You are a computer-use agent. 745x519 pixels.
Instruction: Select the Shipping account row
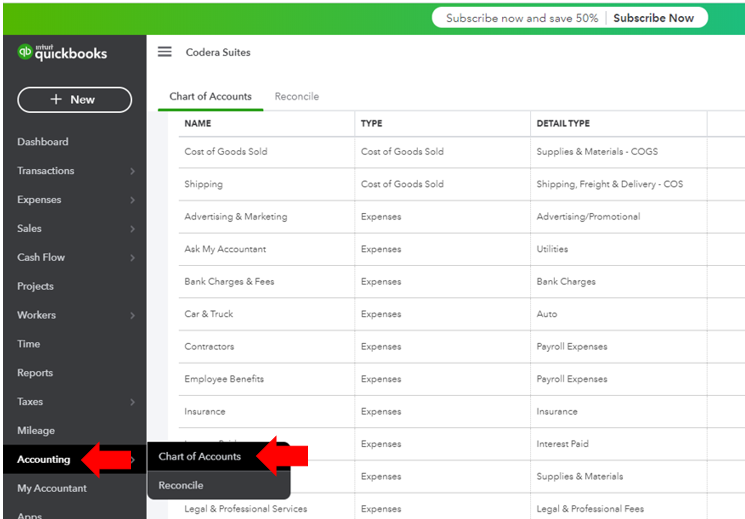click(x=203, y=184)
